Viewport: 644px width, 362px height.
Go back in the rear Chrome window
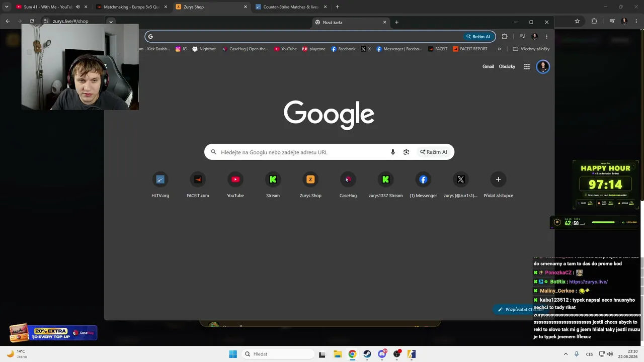(x=8, y=21)
